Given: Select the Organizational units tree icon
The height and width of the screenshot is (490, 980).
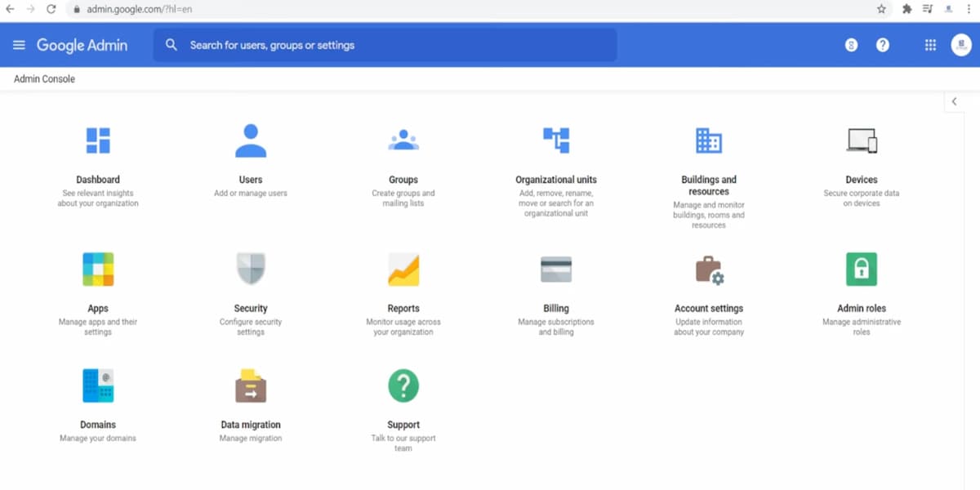Looking at the screenshot, I should (x=556, y=140).
